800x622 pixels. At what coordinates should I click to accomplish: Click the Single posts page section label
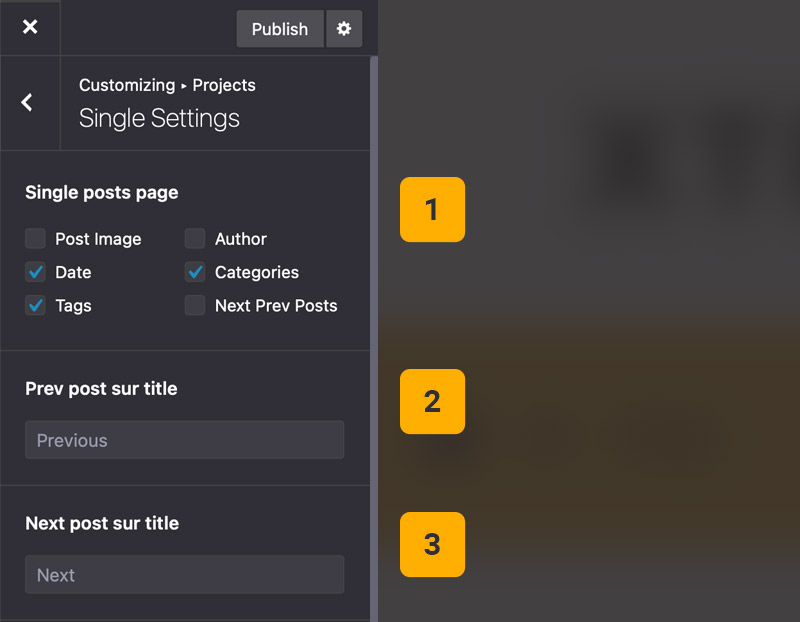pyautogui.click(x=102, y=192)
